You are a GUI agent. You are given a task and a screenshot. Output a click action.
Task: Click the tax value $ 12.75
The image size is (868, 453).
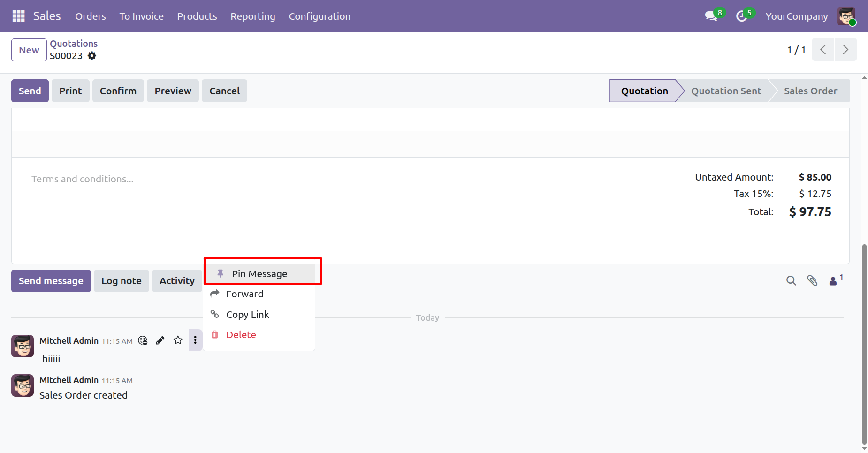click(x=815, y=194)
